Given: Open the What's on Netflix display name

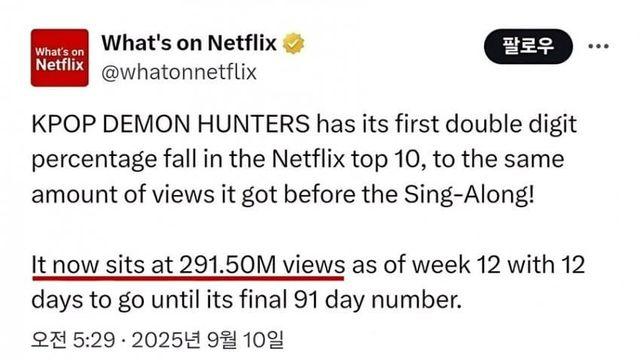Looking at the screenshot, I should 189,43.
